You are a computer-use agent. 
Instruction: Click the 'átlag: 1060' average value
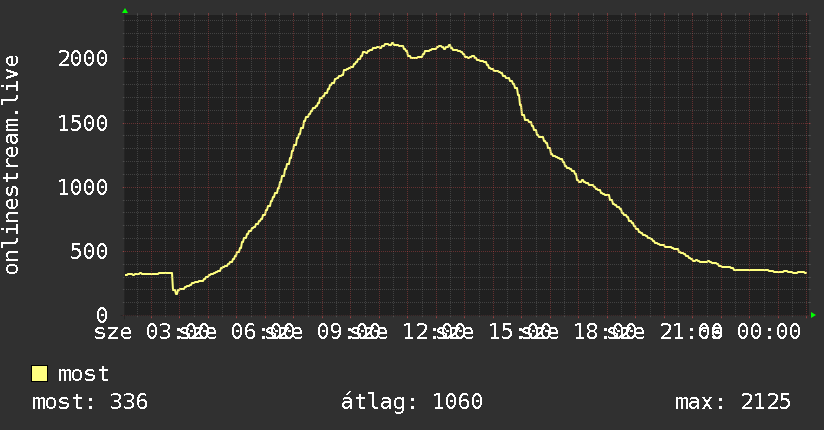point(411,402)
